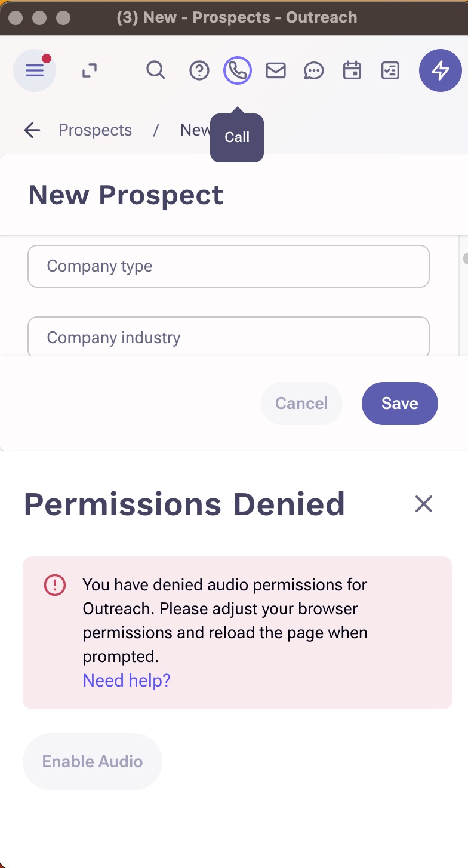Viewport: 468px width, 868px height.
Task: Click the expand window icon
Action: [x=90, y=70]
